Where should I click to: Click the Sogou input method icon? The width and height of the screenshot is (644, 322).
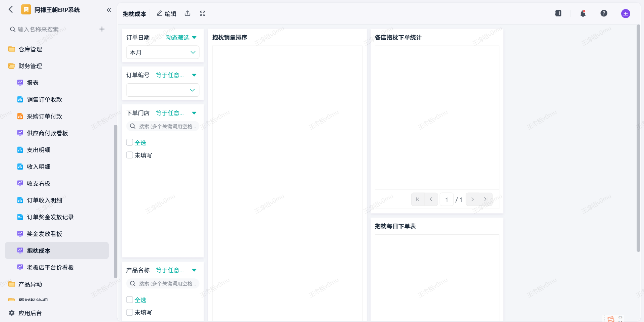coord(610,319)
